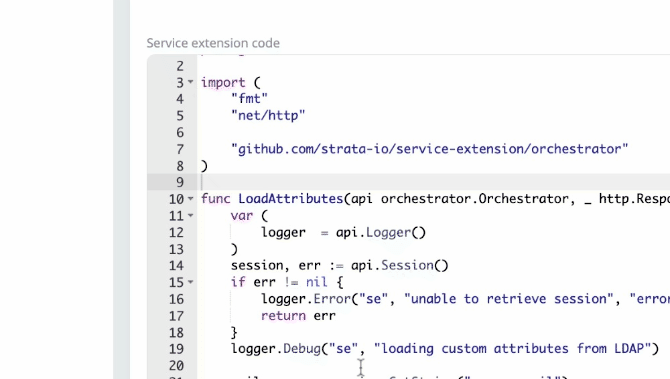Collapse the import block fold arrow at line 3
This screenshot has width=670, height=379.
(191, 82)
